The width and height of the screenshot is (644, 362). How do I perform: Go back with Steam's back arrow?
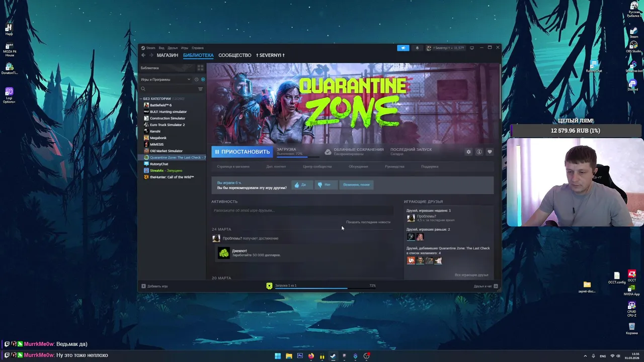tap(143, 55)
